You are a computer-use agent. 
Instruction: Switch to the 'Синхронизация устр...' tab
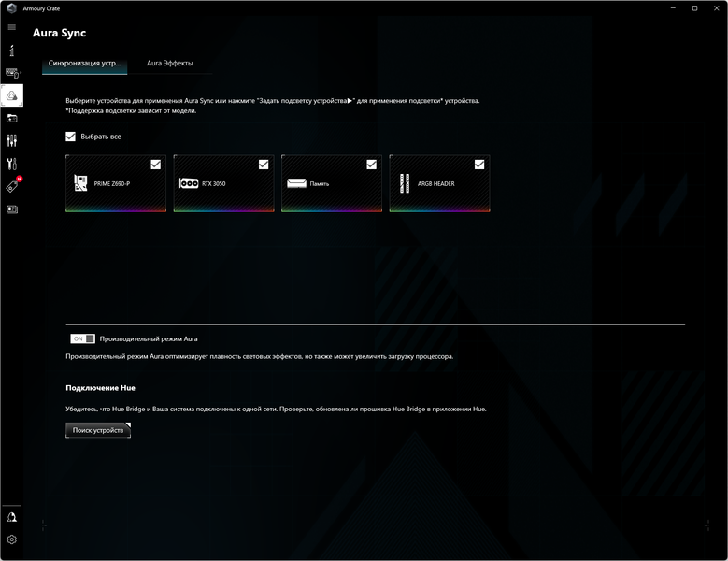pyautogui.click(x=84, y=64)
